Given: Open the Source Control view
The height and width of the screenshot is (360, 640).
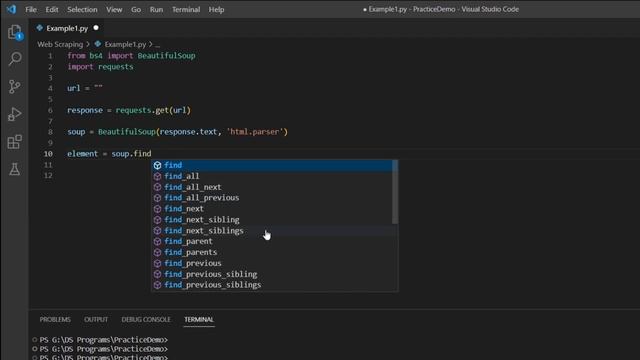Looking at the screenshot, I should click(15, 87).
